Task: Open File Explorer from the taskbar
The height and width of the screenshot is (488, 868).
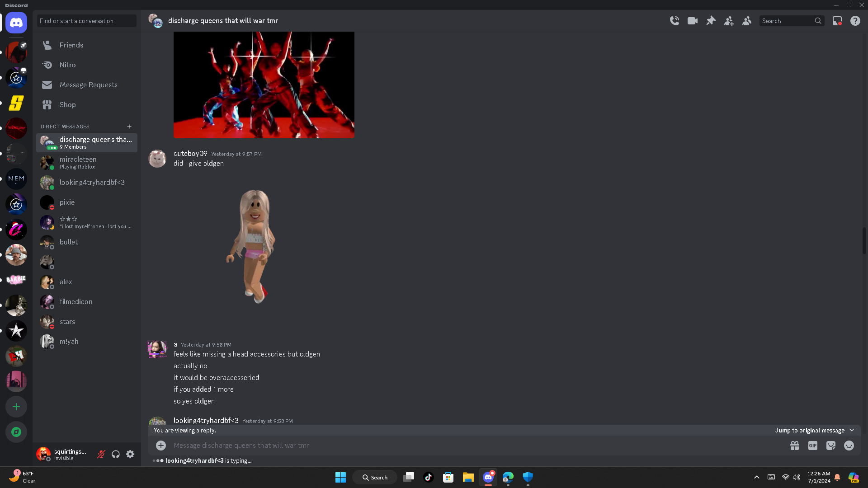Action: [468, 477]
